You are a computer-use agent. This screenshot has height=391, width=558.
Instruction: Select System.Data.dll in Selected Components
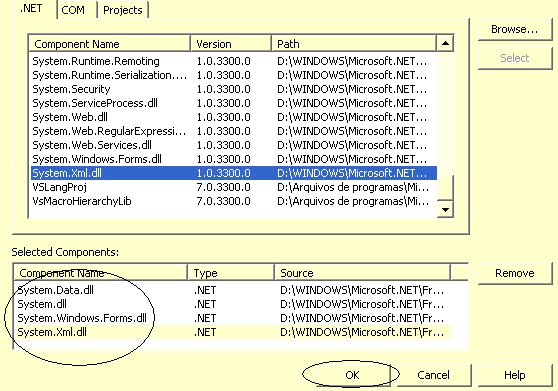233,290
